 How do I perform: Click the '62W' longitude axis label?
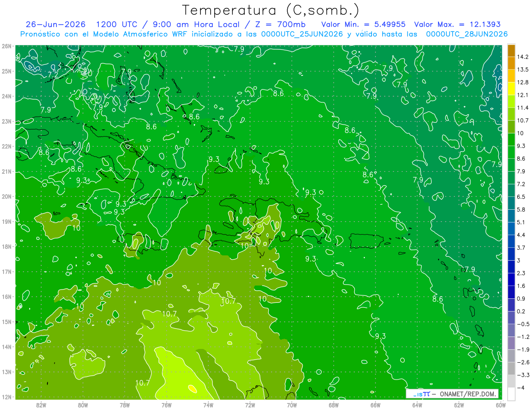click(459, 405)
